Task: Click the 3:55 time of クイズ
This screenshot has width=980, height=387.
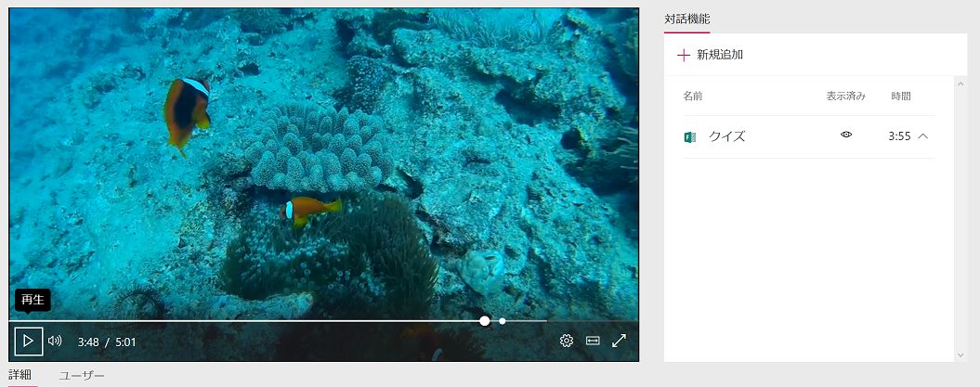Action: pyautogui.click(x=899, y=136)
